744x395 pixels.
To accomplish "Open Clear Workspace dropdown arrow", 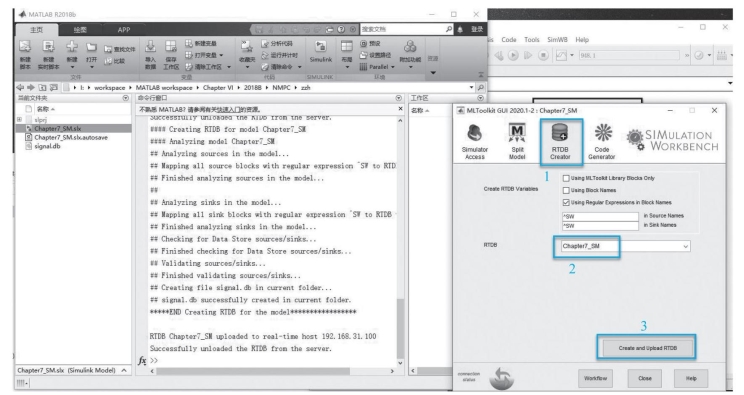I will pos(229,67).
